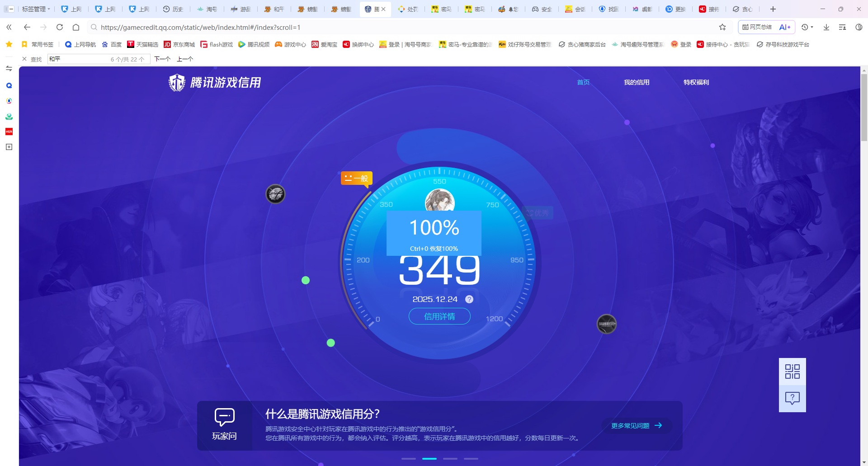Click the 信用详情 button
The height and width of the screenshot is (466, 868).
pyautogui.click(x=439, y=316)
